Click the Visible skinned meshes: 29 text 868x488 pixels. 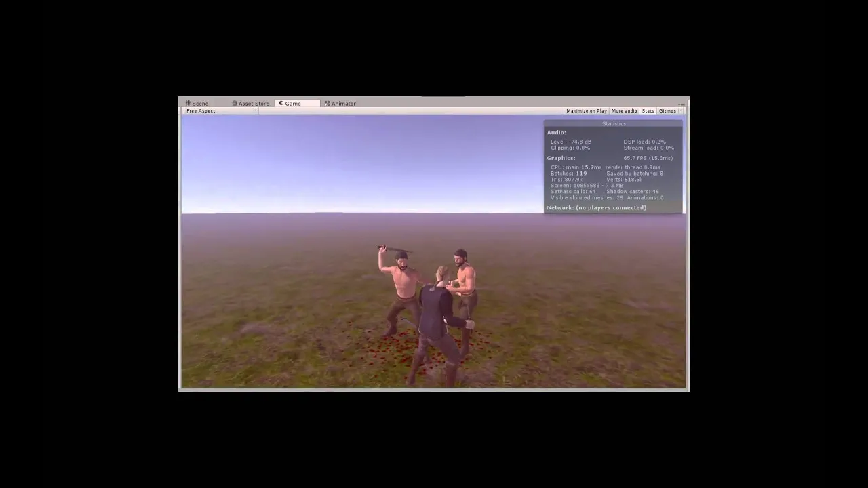pos(587,198)
